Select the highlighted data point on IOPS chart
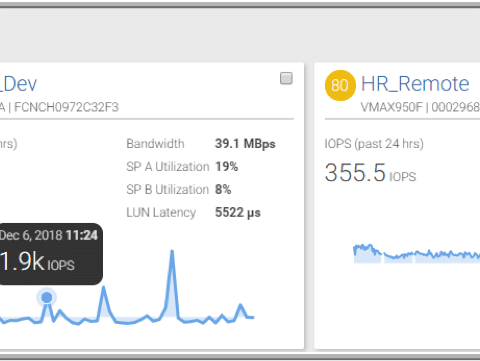 pos(47,297)
